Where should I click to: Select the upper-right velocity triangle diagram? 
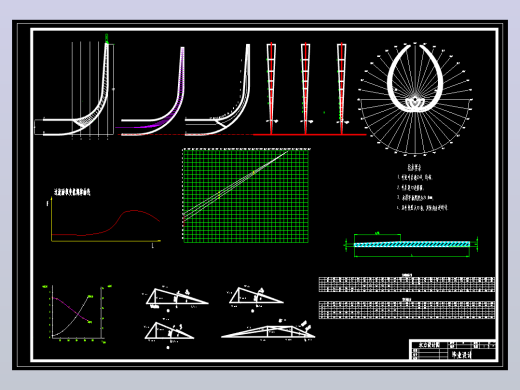pos(256,298)
